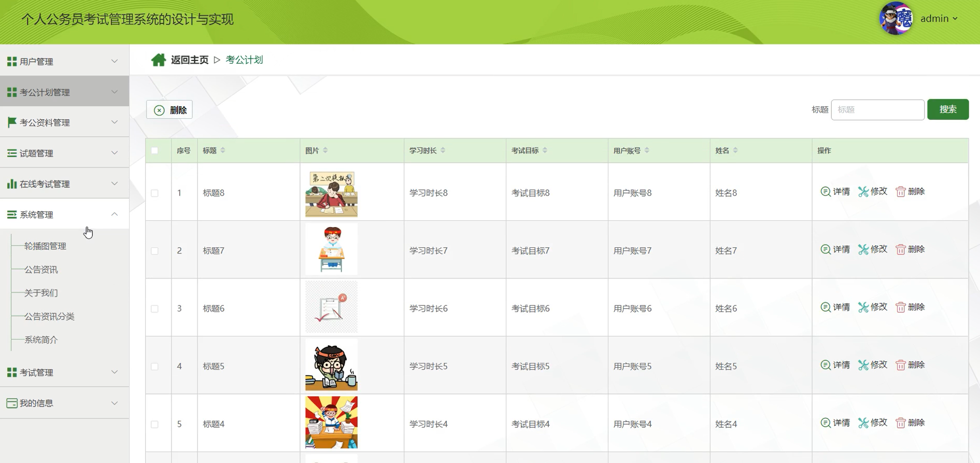The height and width of the screenshot is (463, 980).
Task: Click the thumbnail image for 标题8
Action: [x=331, y=194]
